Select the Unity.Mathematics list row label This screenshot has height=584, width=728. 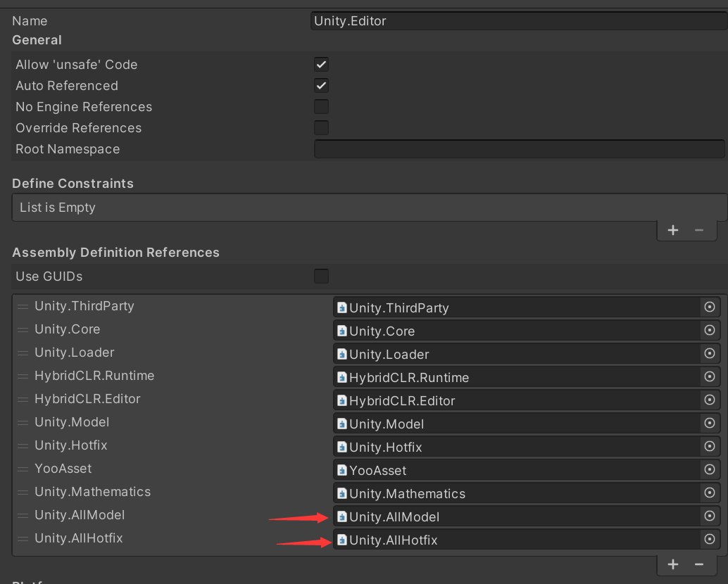pos(93,492)
